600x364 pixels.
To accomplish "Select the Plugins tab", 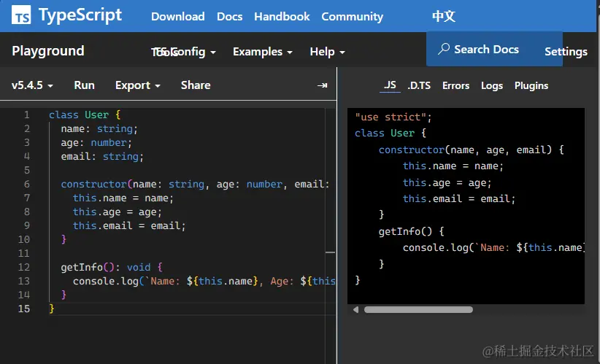I will click(x=531, y=85).
